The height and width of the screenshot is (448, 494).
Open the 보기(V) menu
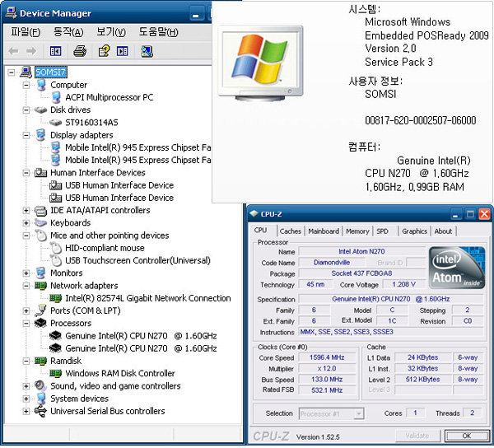click(111, 32)
